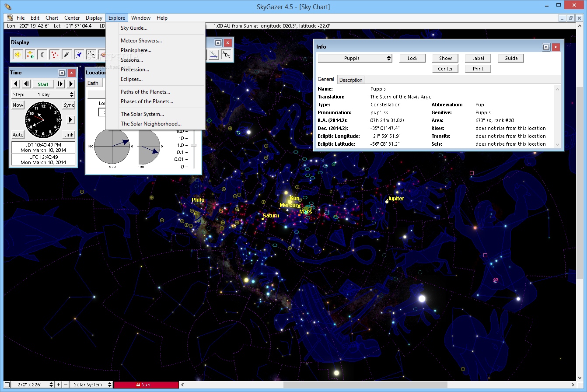The width and height of the screenshot is (587, 392).
Task: Toggle asteroids red dots icon in Display panel
Action: 55,55
